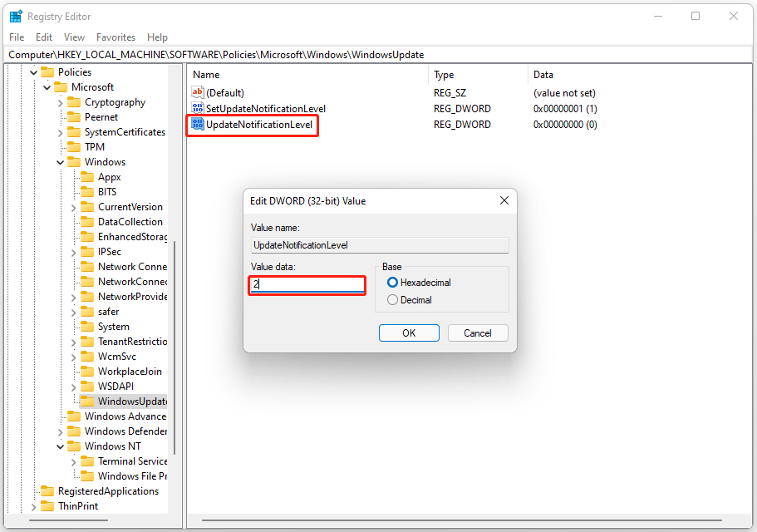Screen dimensions: 757x532
Task: Select the Peernet folder icon
Action: click(74, 117)
